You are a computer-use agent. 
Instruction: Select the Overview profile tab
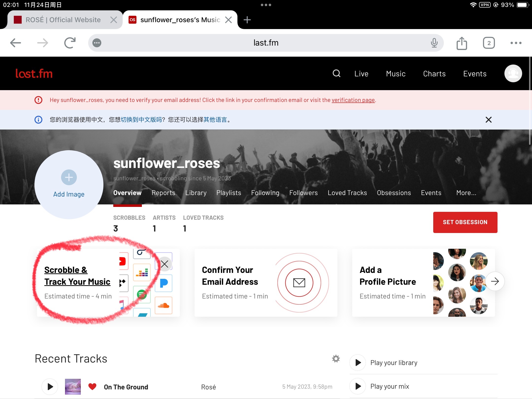tap(127, 193)
